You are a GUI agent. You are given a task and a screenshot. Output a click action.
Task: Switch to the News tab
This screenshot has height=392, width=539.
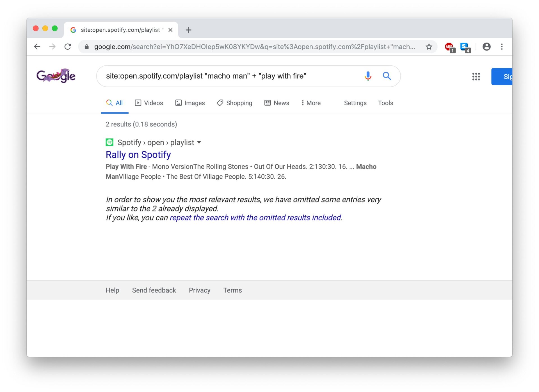pyautogui.click(x=277, y=103)
